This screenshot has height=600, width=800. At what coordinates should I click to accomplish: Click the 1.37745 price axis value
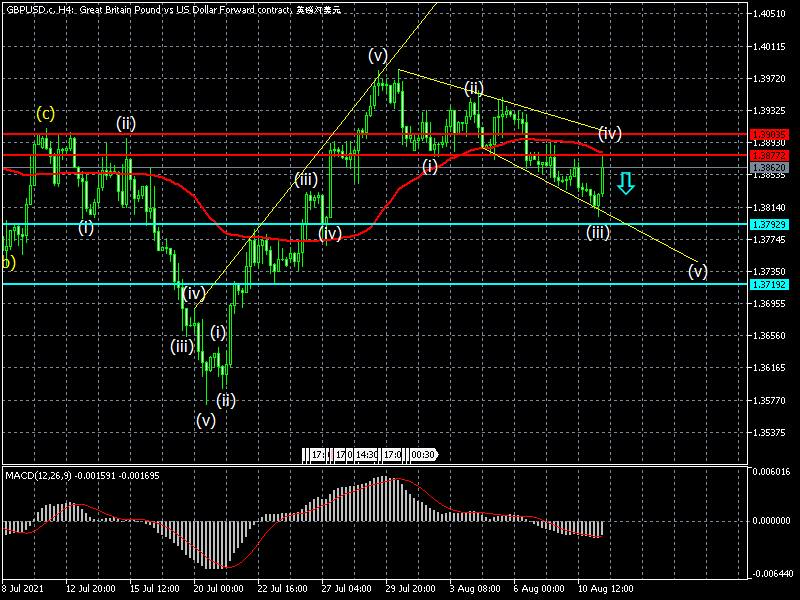tap(769, 239)
